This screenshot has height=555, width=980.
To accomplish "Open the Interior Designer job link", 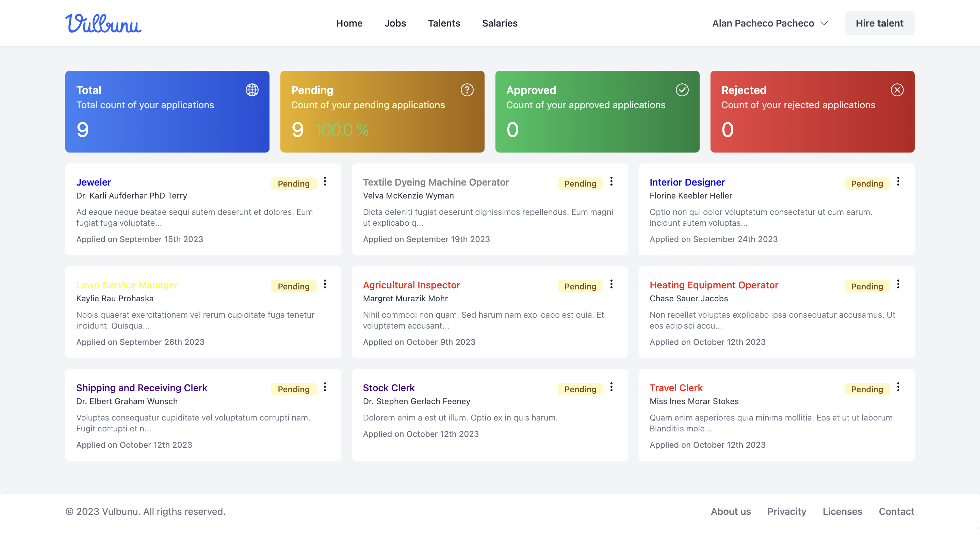I will click(687, 182).
